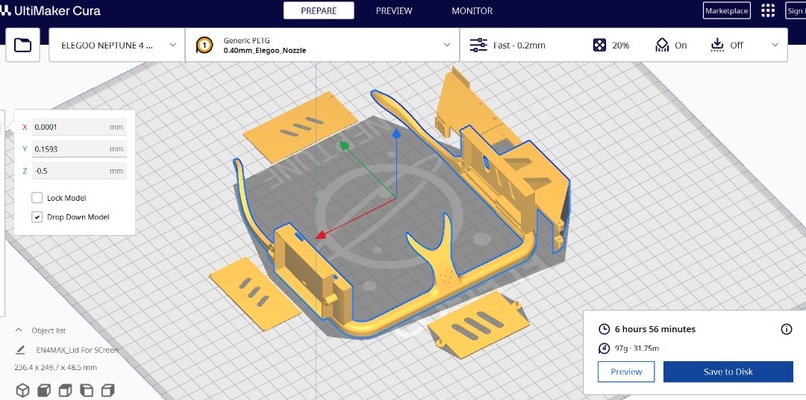This screenshot has width=806, height=400.
Task: Click the Preview button
Action: point(626,372)
